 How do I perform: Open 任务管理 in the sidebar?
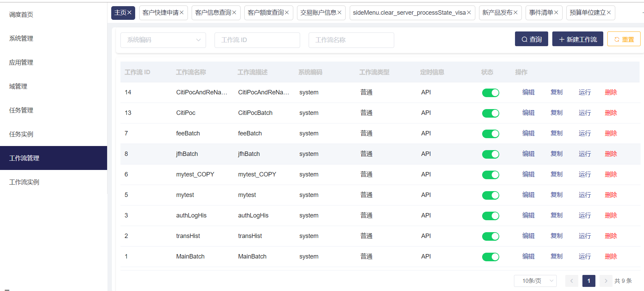[53, 110]
